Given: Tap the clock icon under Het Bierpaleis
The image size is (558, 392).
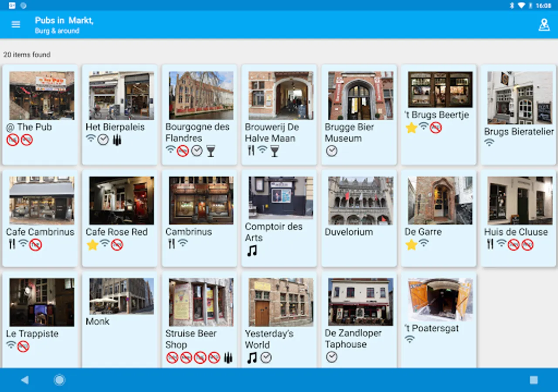Looking at the screenshot, I should point(103,140).
